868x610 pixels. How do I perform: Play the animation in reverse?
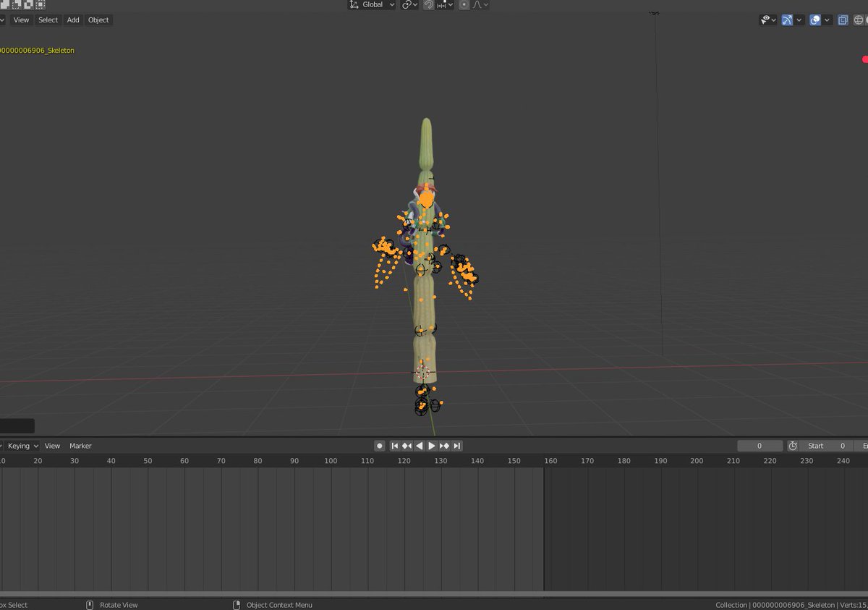(x=420, y=446)
